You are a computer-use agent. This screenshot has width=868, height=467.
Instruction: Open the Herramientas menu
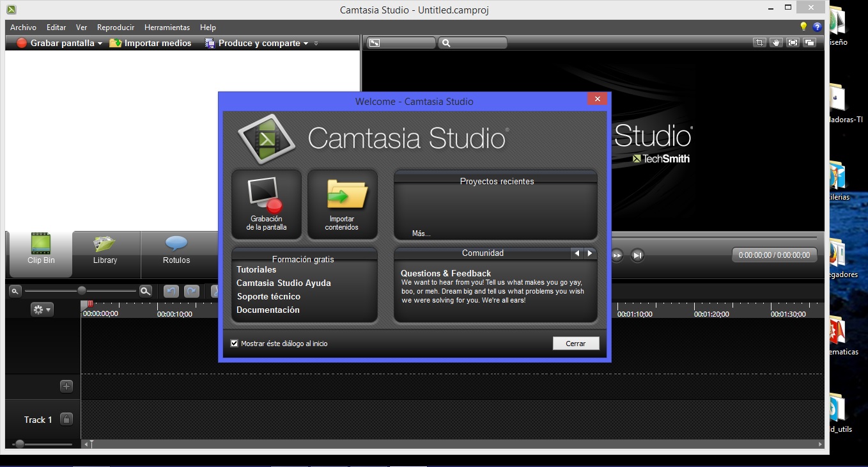click(x=167, y=28)
